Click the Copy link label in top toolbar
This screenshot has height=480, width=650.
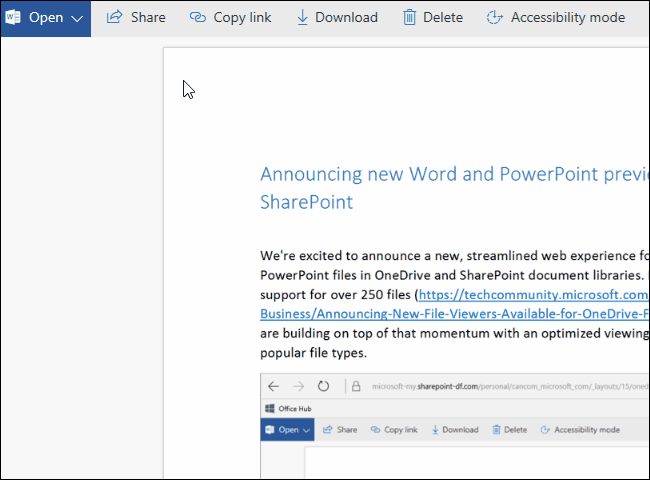242,17
